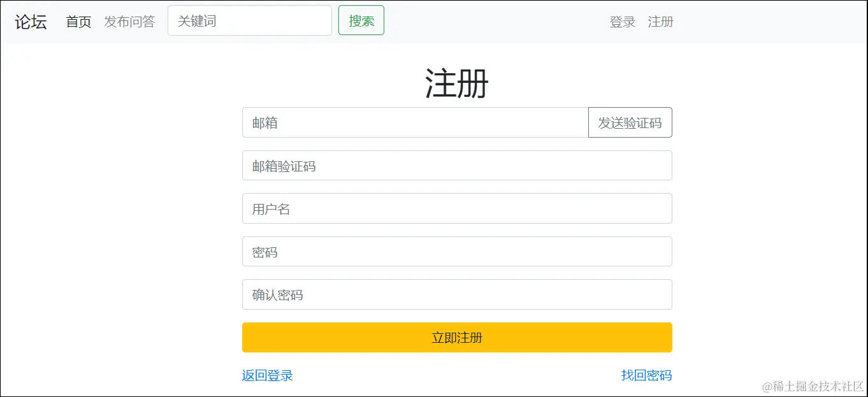Click the 论坛 site logo
Image resolution: width=868 pixels, height=397 pixels.
pos(29,21)
